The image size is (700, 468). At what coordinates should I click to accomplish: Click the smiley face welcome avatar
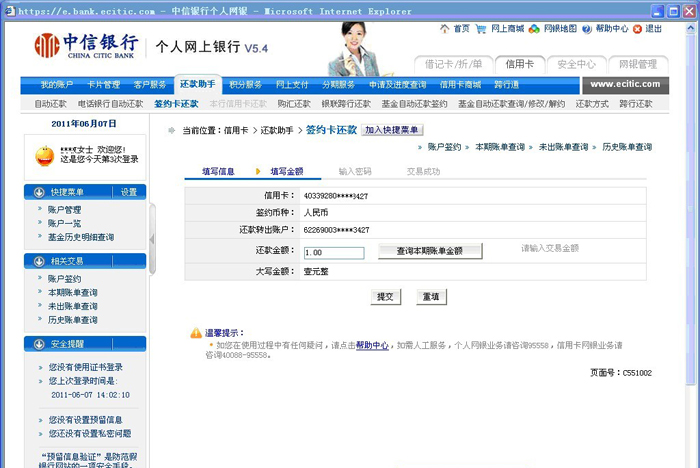pos(45,156)
